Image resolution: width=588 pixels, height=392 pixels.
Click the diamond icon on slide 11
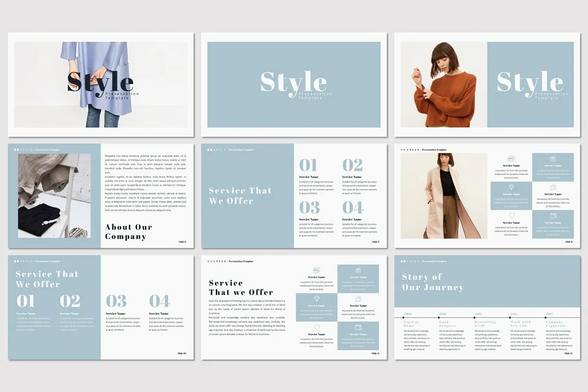point(317,298)
